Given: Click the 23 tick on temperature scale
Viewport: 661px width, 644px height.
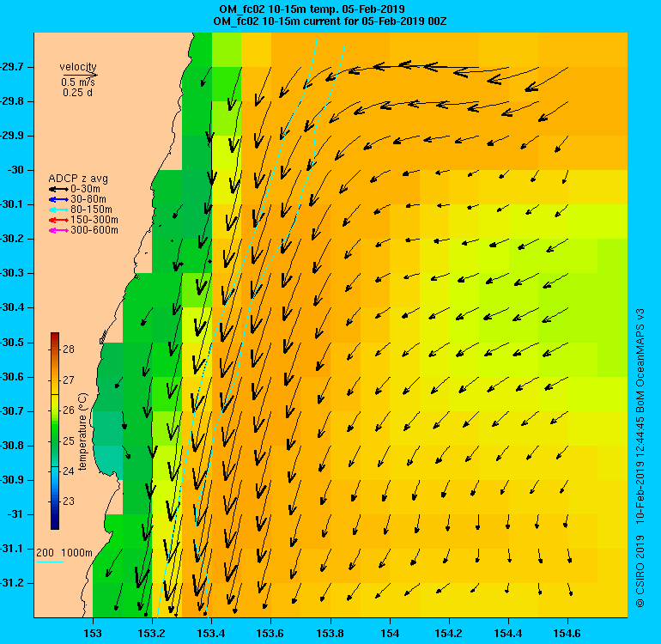Looking at the screenshot, I should point(69,501).
